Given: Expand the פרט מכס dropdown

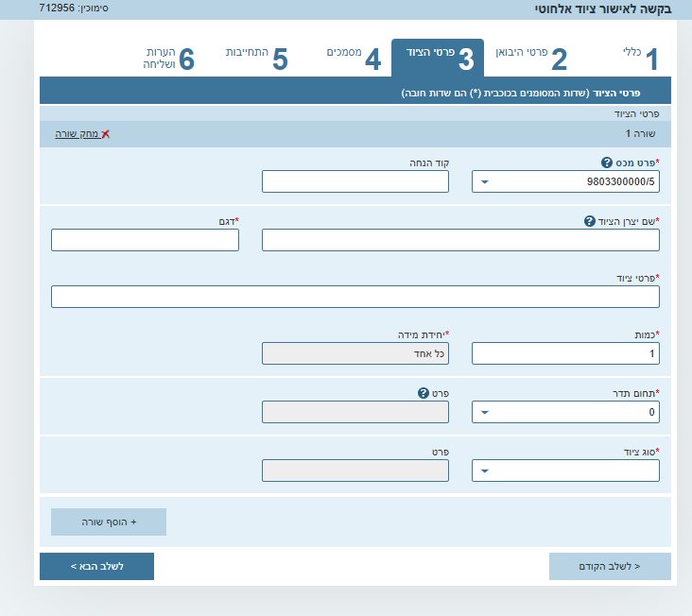Looking at the screenshot, I should (485, 181).
